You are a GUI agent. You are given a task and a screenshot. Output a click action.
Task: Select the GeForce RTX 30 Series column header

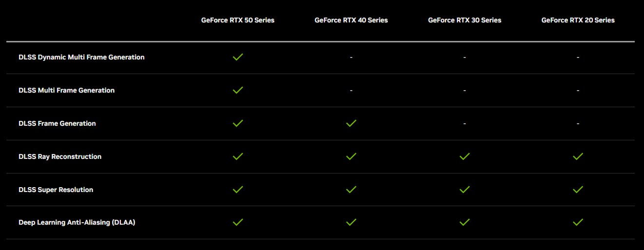tap(465, 20)
